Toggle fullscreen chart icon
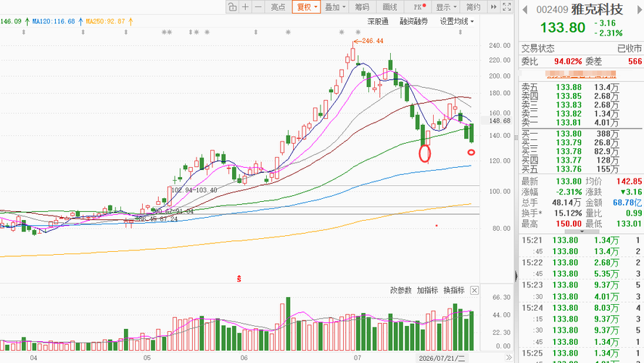The image size is (644, 363). (x=507, y=7)
